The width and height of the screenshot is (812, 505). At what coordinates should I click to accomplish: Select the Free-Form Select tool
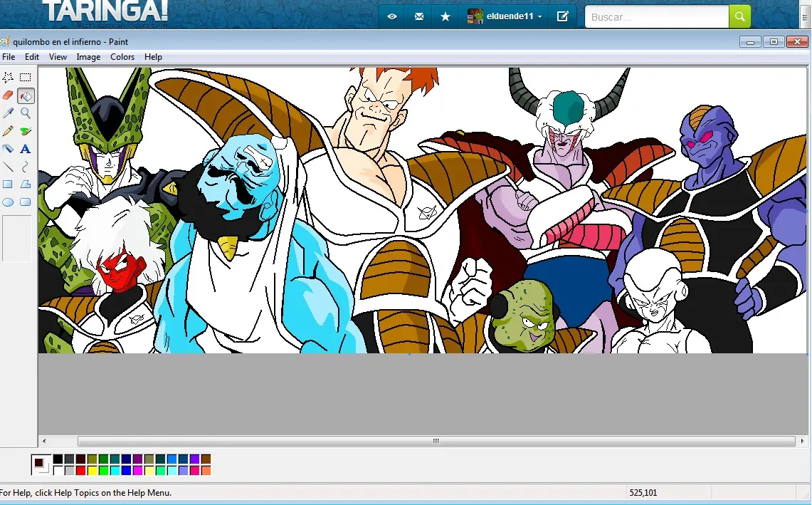8,78
